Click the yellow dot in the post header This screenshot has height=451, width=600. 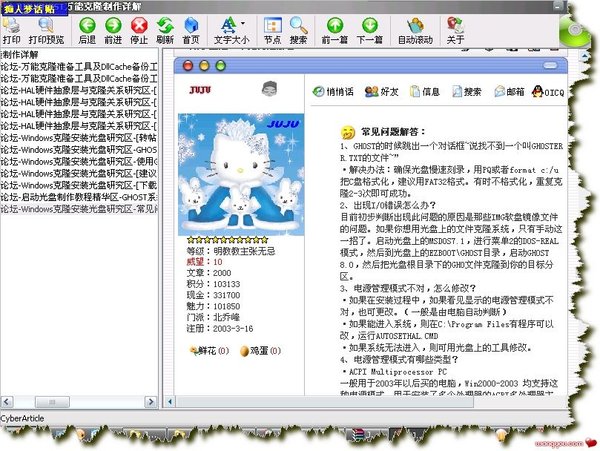click(x=204, y=66)
